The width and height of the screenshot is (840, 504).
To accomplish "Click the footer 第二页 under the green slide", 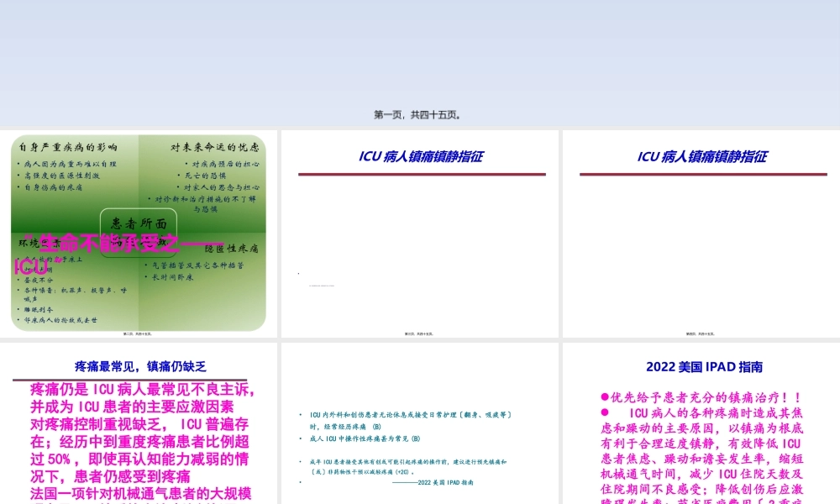I will point(138,333).
